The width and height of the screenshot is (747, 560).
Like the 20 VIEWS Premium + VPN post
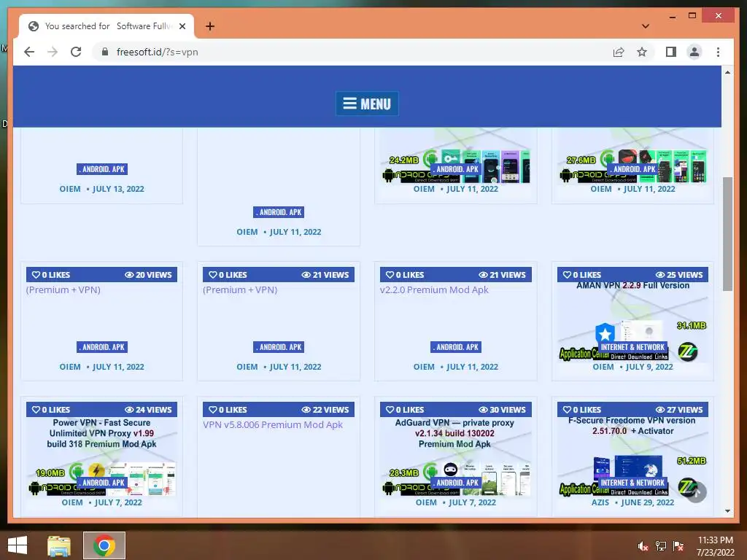coord(50,275)
